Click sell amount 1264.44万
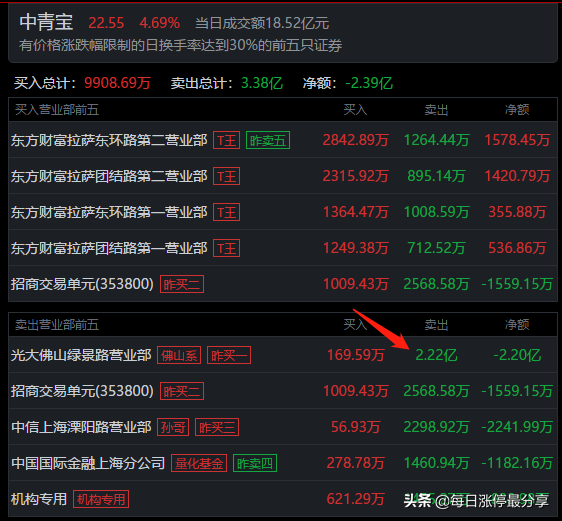The image size is (562, 521). (x=436, y=140)
